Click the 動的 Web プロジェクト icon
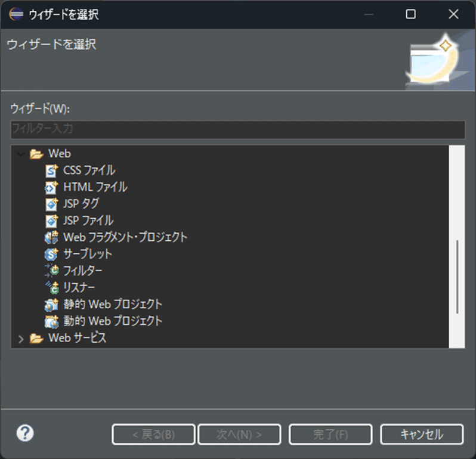The height and width of the screenshot is (459, 476). tap(51, 321)
